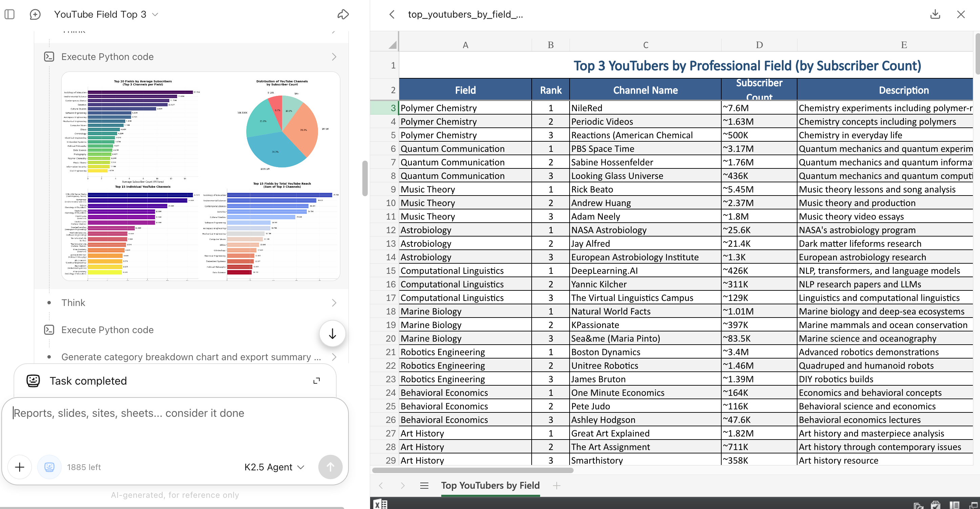980x509 pixels.
Task: Add a new sheet tab
Action: click(x=556, y=485)
